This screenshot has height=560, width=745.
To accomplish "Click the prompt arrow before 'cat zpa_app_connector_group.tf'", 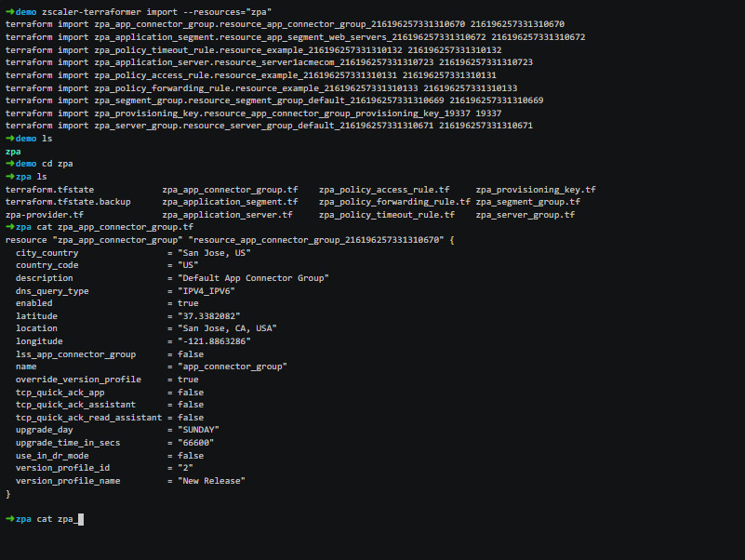I will click(x=10, y=227).
